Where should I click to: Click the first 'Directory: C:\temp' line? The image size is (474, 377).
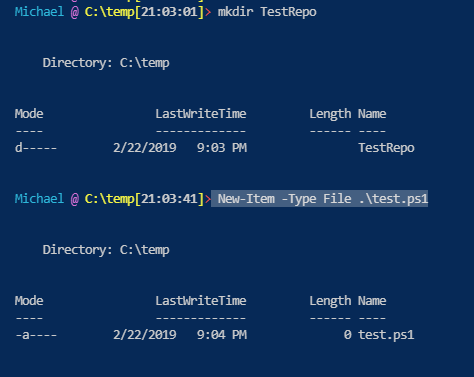106,63
